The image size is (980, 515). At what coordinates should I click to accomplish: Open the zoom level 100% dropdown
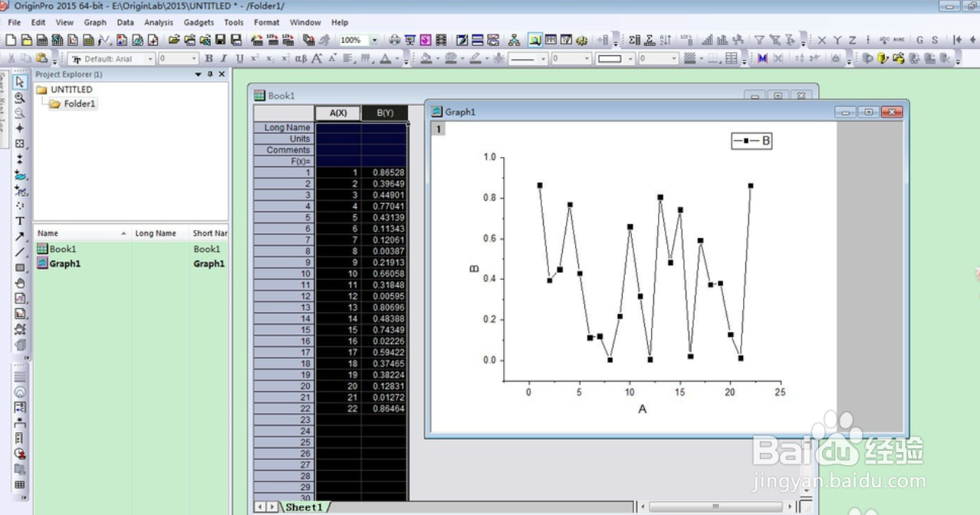tap(374, 40)
